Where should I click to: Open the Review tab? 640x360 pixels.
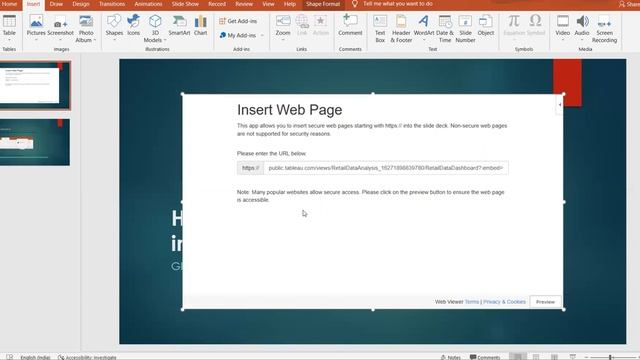coord(244,4)
